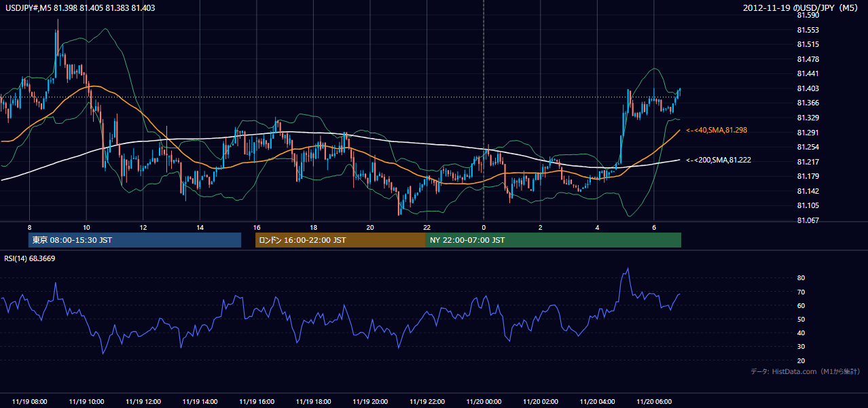Click hour tick 20 under price chart

pyautogui.click(x=370, y=227)
